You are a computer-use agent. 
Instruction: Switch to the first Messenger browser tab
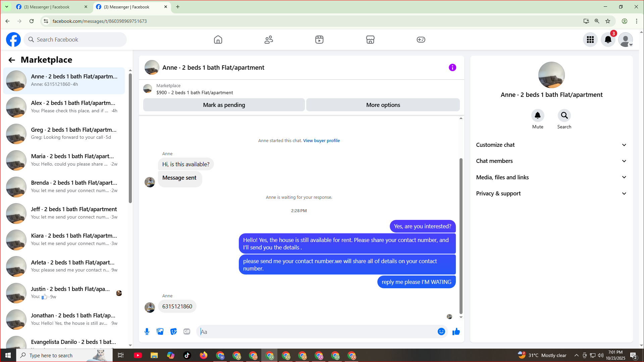coord(47,7)
